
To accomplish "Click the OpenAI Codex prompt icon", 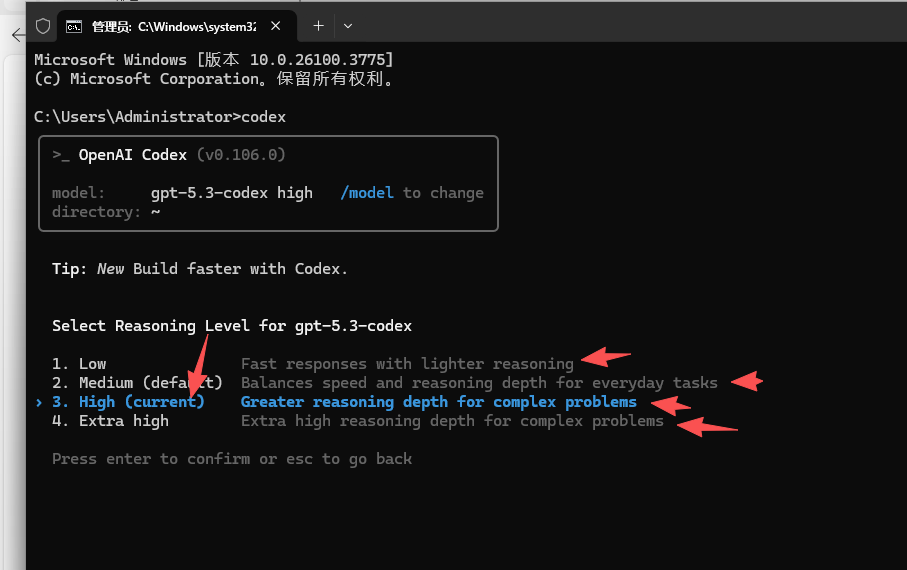I will pyautogui.click(x=61, y=155).
